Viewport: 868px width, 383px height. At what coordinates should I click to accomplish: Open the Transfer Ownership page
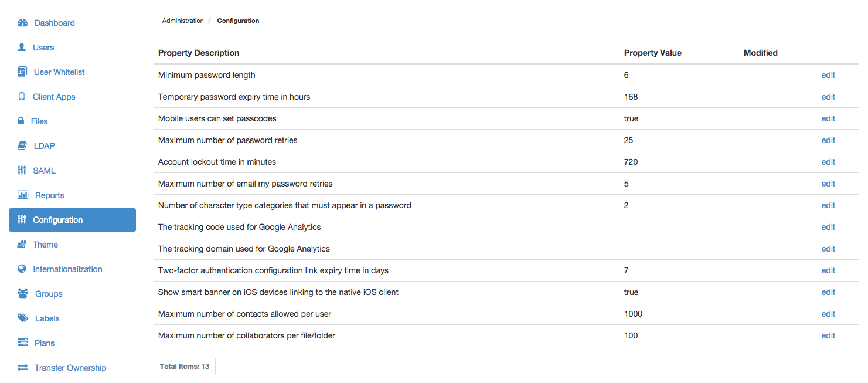(70, 368)
